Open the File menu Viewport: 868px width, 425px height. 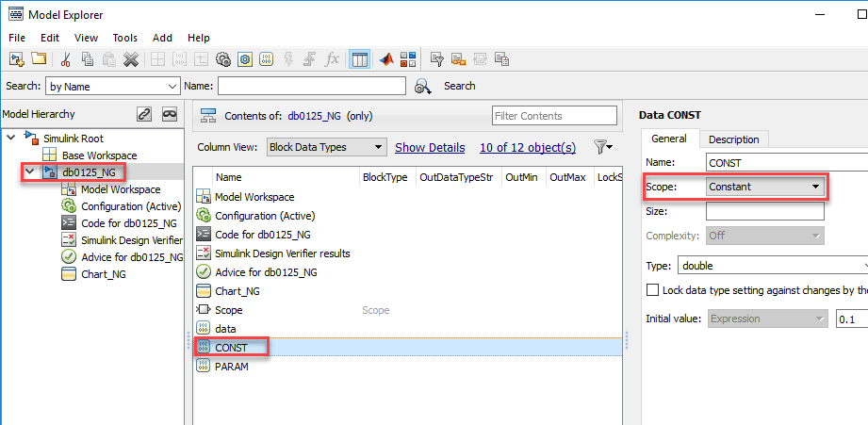[17, 38]
